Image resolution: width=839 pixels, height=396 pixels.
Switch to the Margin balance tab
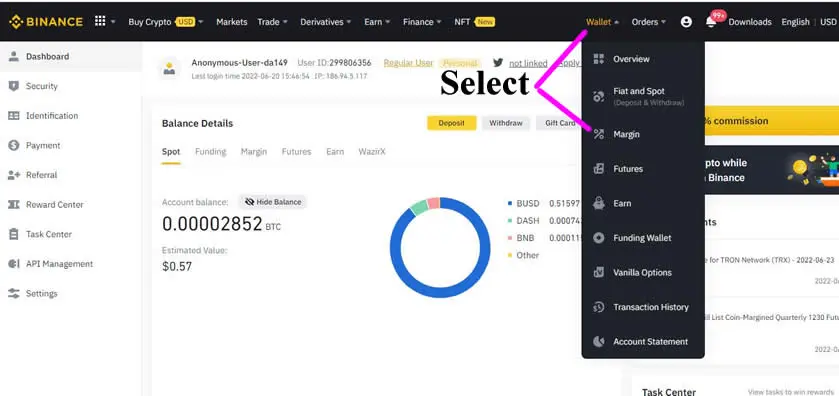pos(254,152)
